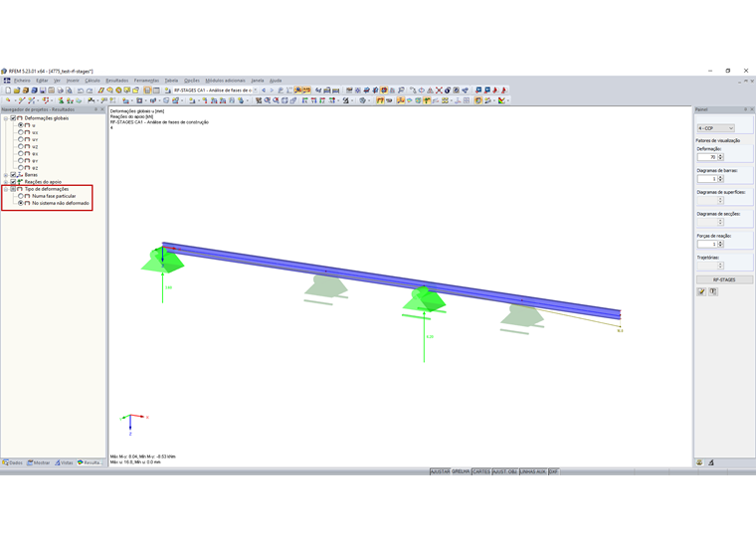Click the Redo arrow icon
The height and width of the screenshot is (542, 756).
coord(90,90)
